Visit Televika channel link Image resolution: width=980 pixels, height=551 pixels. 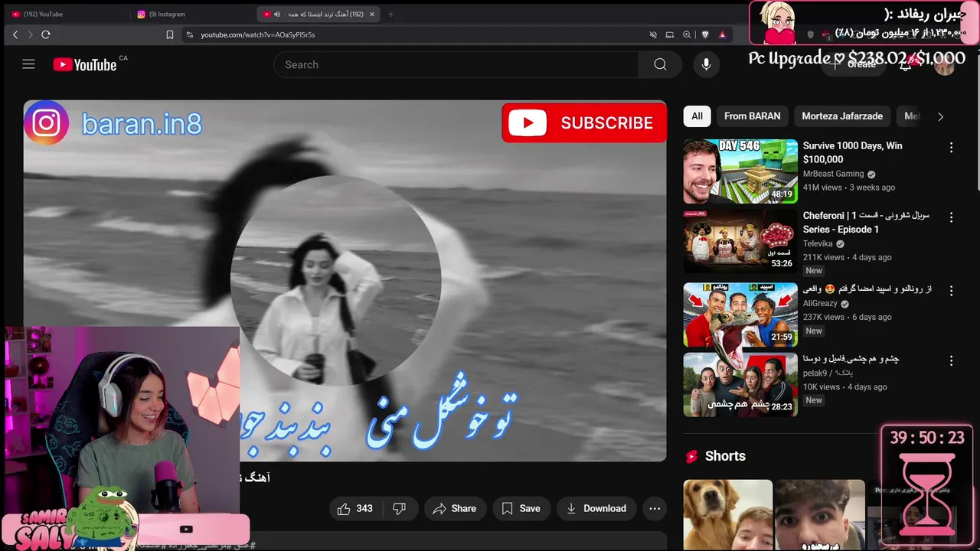818,243
